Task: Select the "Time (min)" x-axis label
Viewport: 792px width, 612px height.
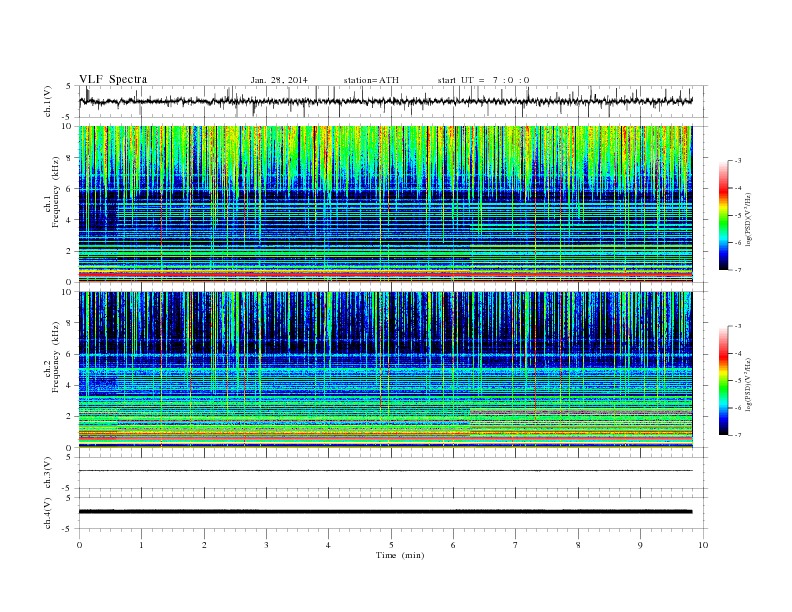Action: point(400,555)
